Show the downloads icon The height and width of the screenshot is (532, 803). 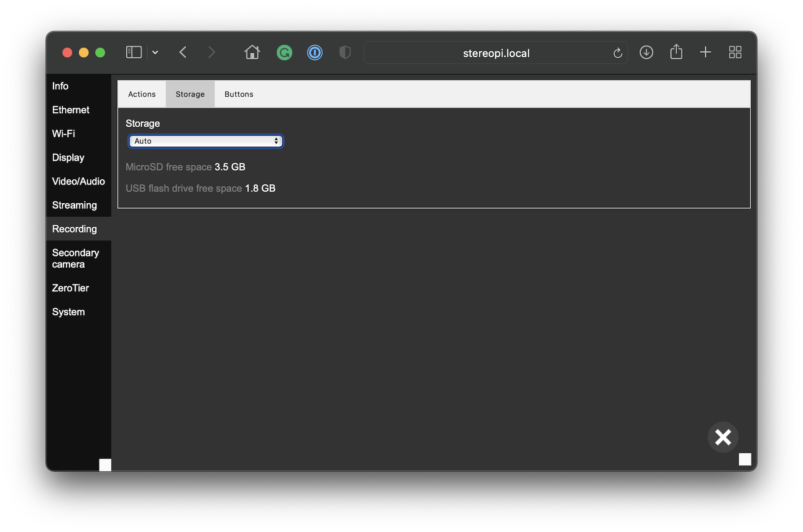tap(646, 52)
